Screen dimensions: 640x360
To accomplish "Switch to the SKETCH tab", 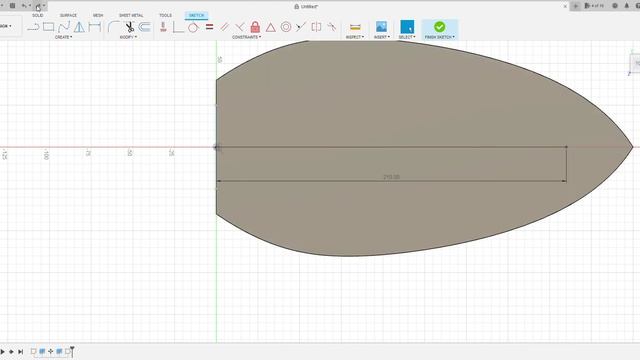I will pos(196,16).
